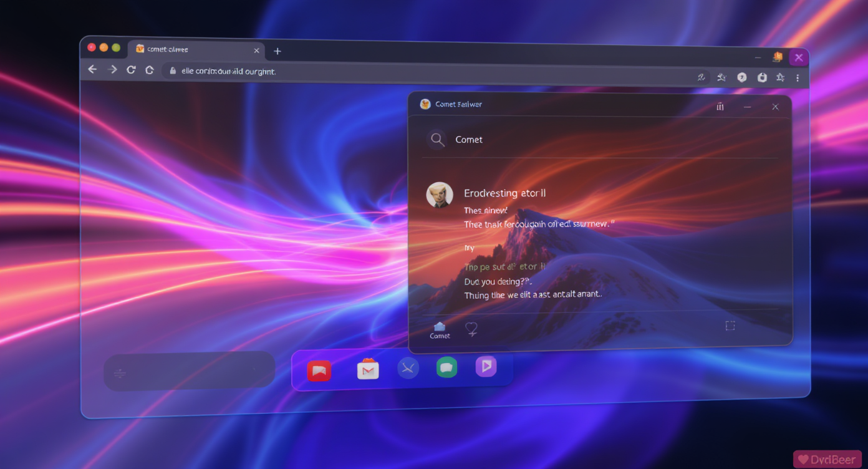Click the icon left of panel minimize

720,107
